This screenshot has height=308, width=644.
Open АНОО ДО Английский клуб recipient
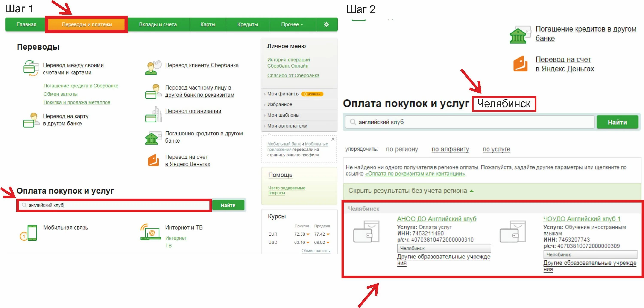coord(436,219)
